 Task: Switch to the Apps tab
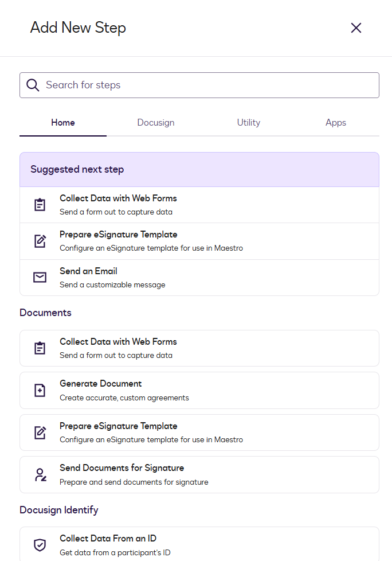click(335, 122)
